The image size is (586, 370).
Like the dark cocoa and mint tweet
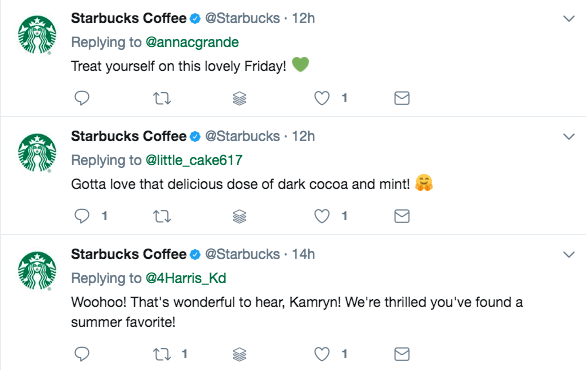(322, 216)
